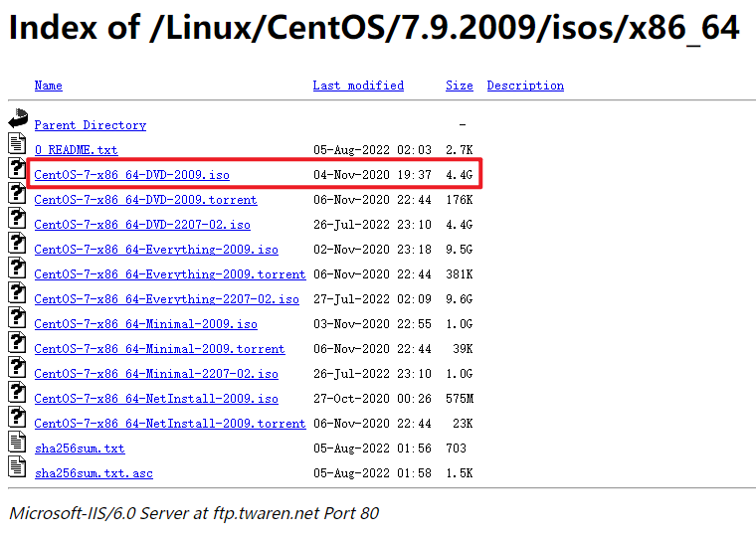Click the 703 size value
756x540 pixels.
456,449
